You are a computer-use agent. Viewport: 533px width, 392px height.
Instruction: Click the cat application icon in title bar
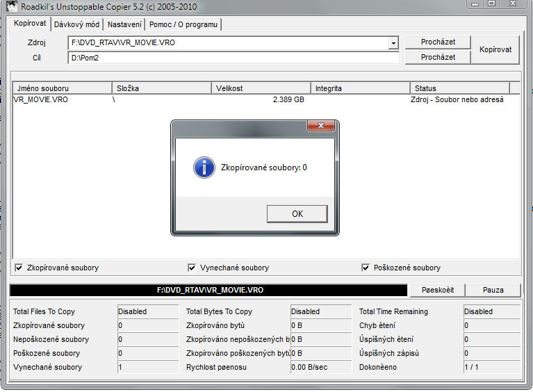pyautogui.click(x=12, y=6)
